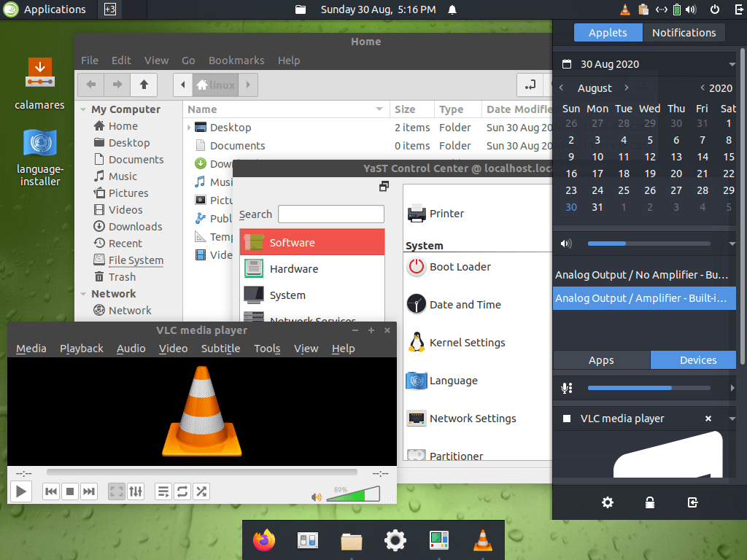The height and width of the screenshot is (560, 747).
Task: Open VLC extended settings equalizer icon
Action: (136, 491)
